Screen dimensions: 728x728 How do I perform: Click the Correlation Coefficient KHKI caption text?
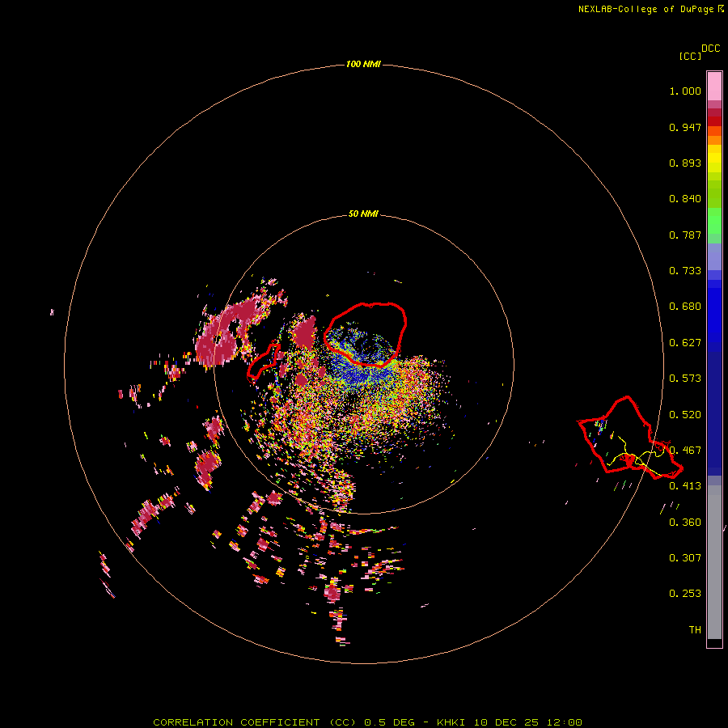(367, 722)
